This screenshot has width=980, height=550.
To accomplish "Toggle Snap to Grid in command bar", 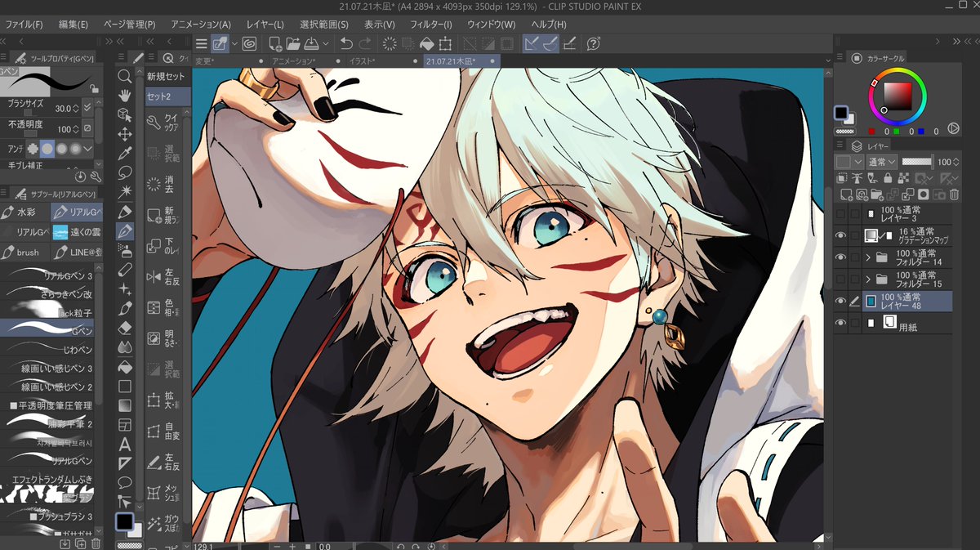I will (x=570, y=43).
